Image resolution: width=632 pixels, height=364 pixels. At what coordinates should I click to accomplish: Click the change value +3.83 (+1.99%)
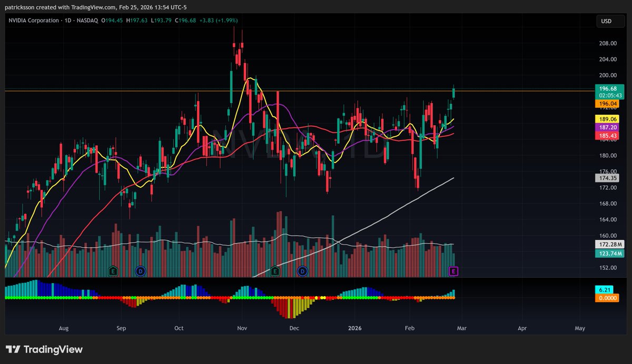click(218, 21)
